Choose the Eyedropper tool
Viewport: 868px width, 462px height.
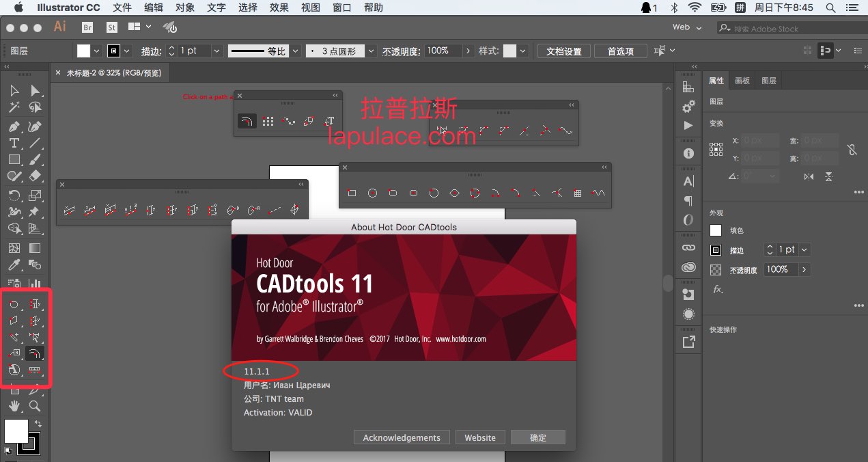point(14,265)
